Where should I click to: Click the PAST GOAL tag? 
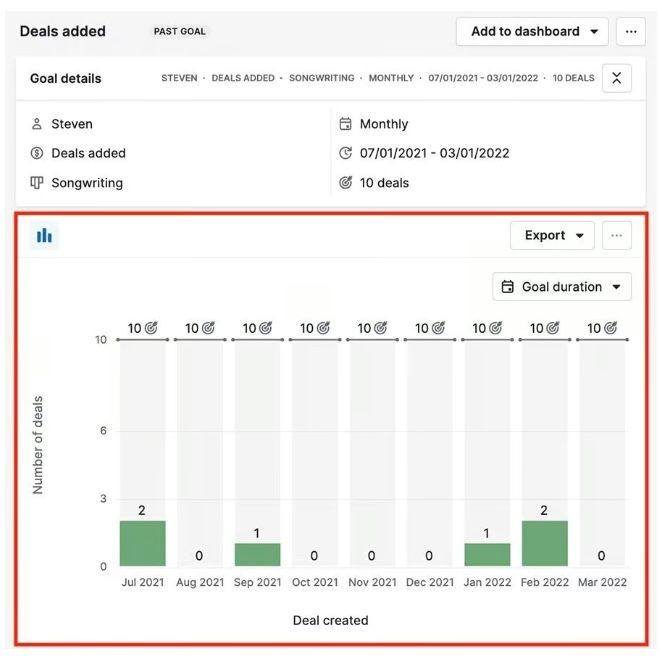point(179,32)
